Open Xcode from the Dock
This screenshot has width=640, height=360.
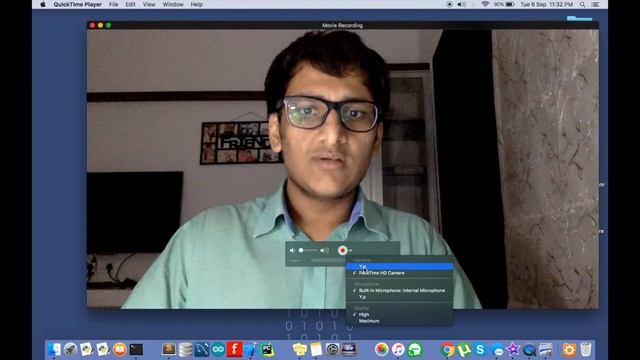[251, 350]
